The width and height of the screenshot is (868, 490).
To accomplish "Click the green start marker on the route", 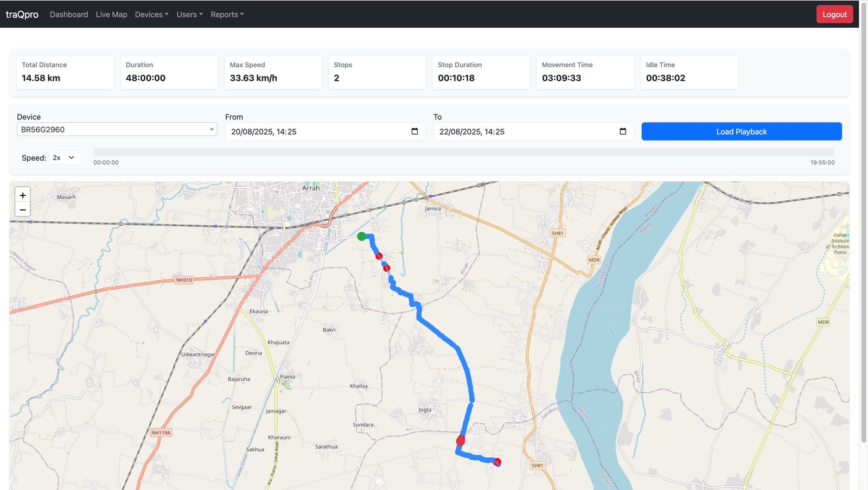I will (x=361, y=236).
